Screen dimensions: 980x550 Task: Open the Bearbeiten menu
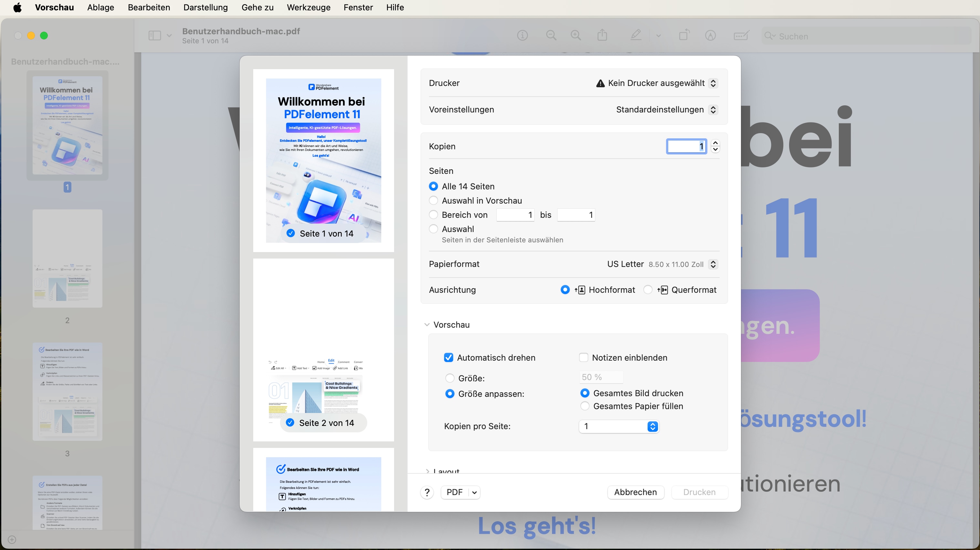click(149, 8)
